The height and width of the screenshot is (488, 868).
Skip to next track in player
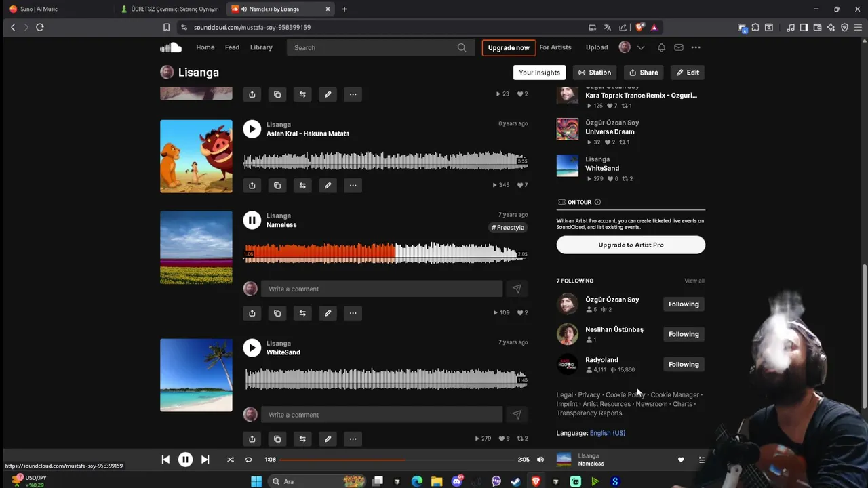205,460
